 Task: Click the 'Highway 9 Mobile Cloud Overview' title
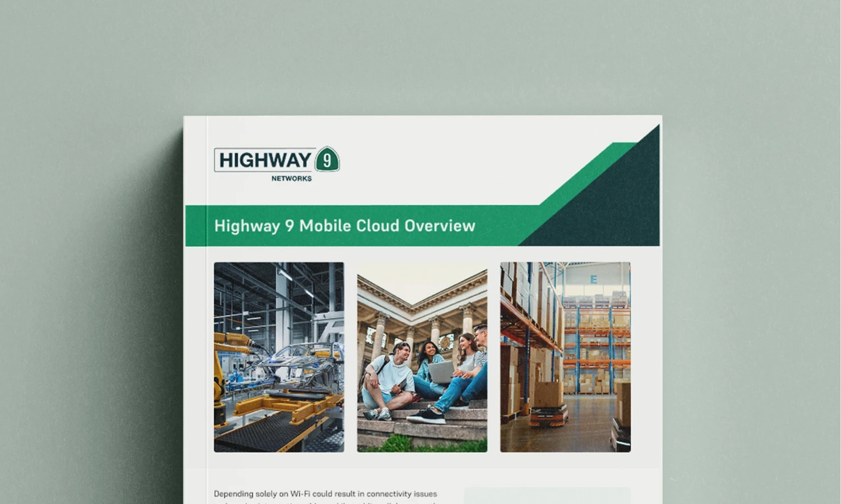pos(345,226)
